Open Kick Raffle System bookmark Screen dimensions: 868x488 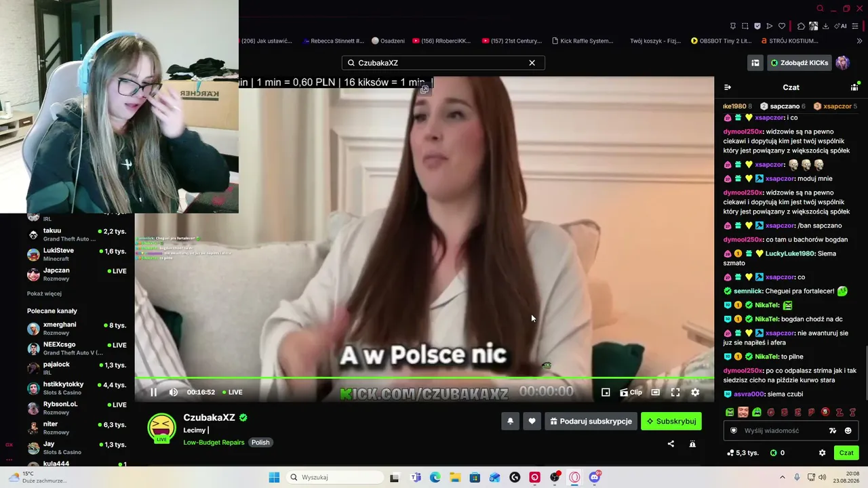pos(583,41)
